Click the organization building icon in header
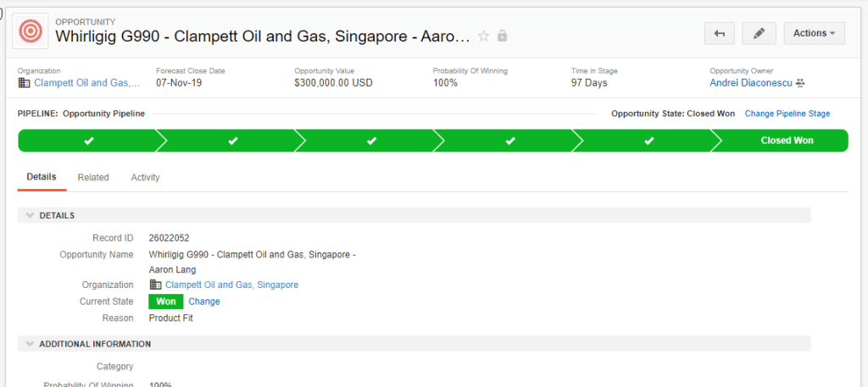The image size is (868, 387). (x=24, y=83)
